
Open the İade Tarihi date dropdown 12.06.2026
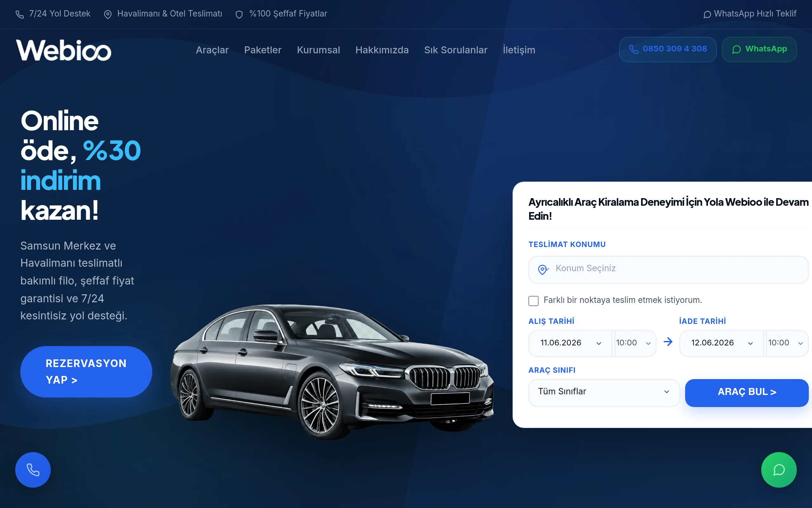point(721,343)
